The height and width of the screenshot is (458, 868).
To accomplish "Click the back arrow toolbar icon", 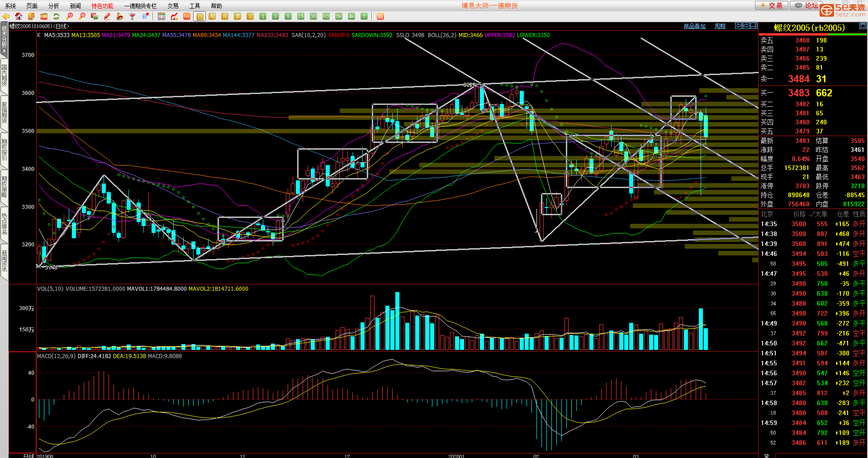I will click(x=6, y=16).
